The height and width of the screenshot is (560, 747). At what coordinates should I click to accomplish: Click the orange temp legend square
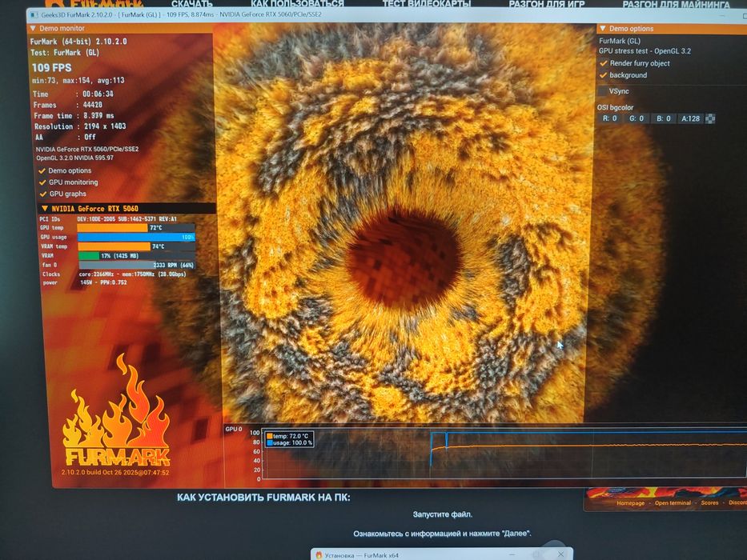click(x=270, y=436)
